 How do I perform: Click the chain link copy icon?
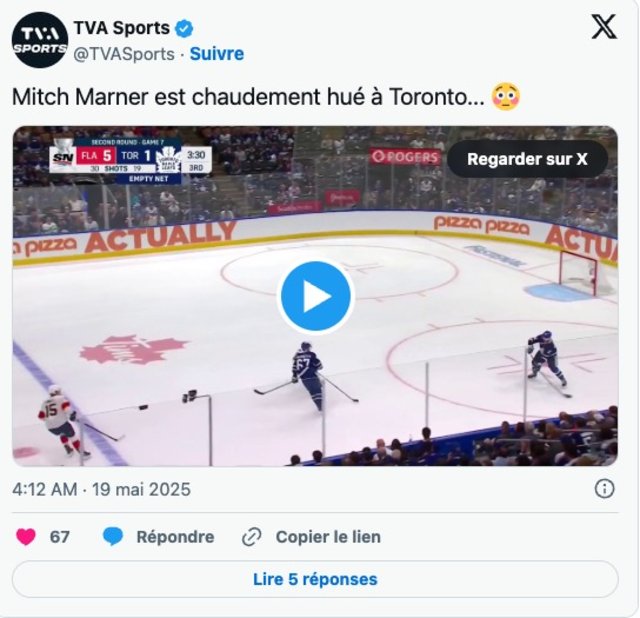point(251,537)
